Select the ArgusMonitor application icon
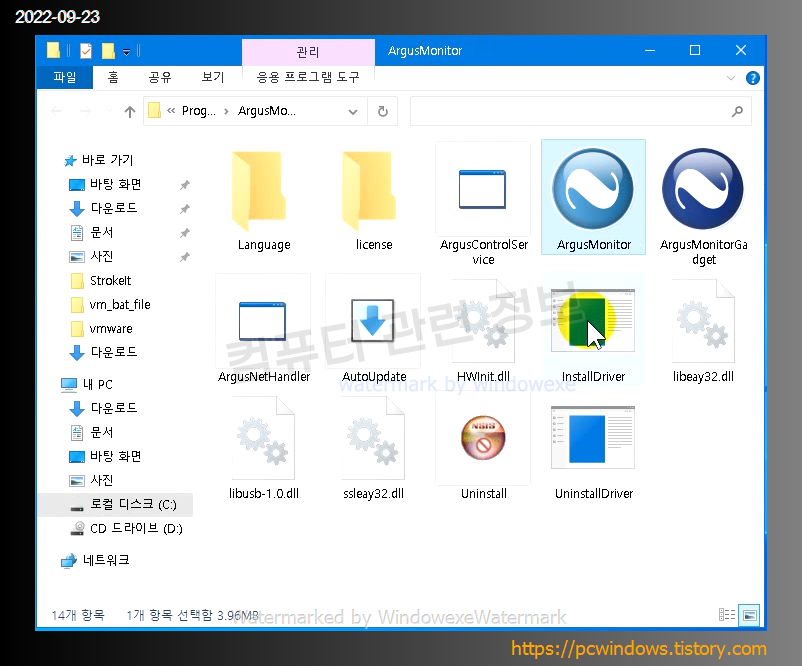 click(593, 189)
